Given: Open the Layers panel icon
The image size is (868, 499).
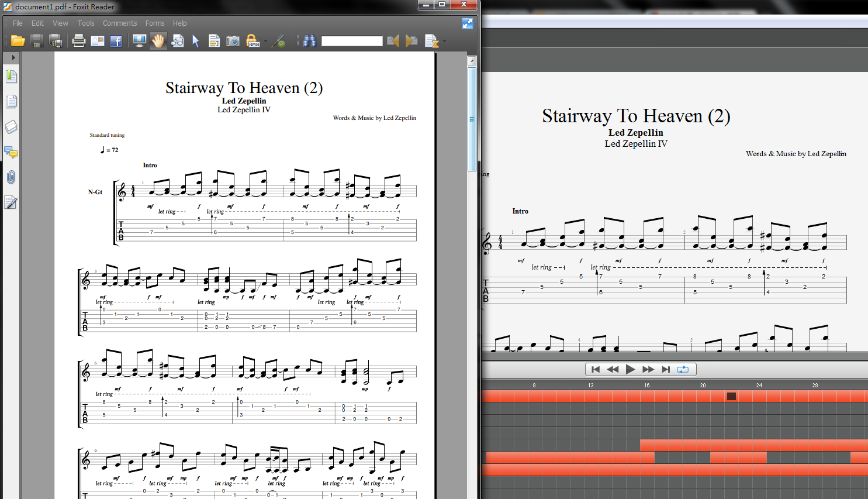Looking at the screenshot, I should pyautogui.click(x=11, y=127).
